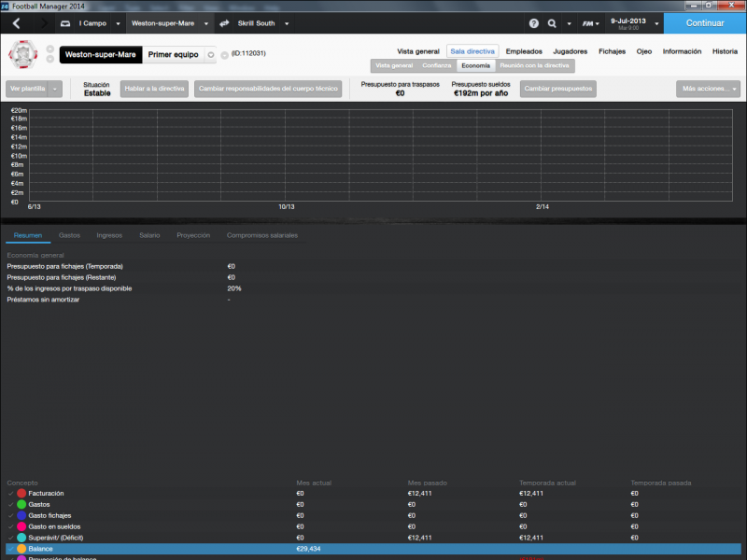Viewport: 747px width, 560px height.
Task: Switch to the Gastos finance tab
Action: point(69,236)
